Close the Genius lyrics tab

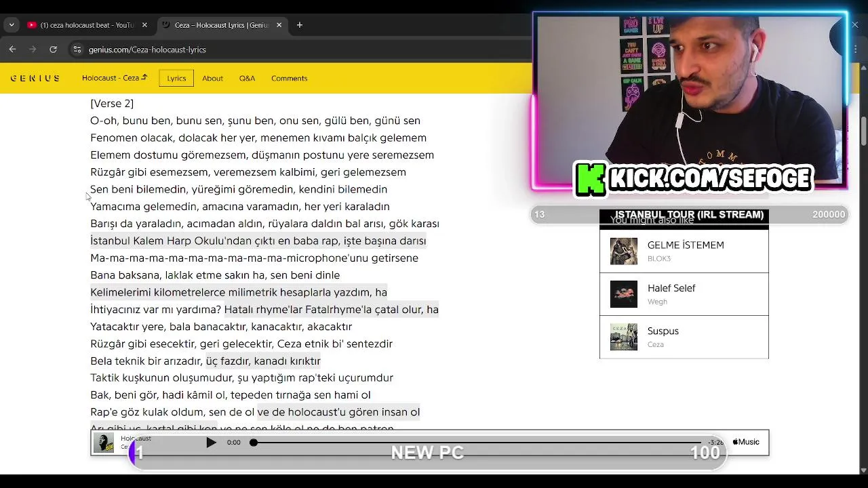point(279,25)
